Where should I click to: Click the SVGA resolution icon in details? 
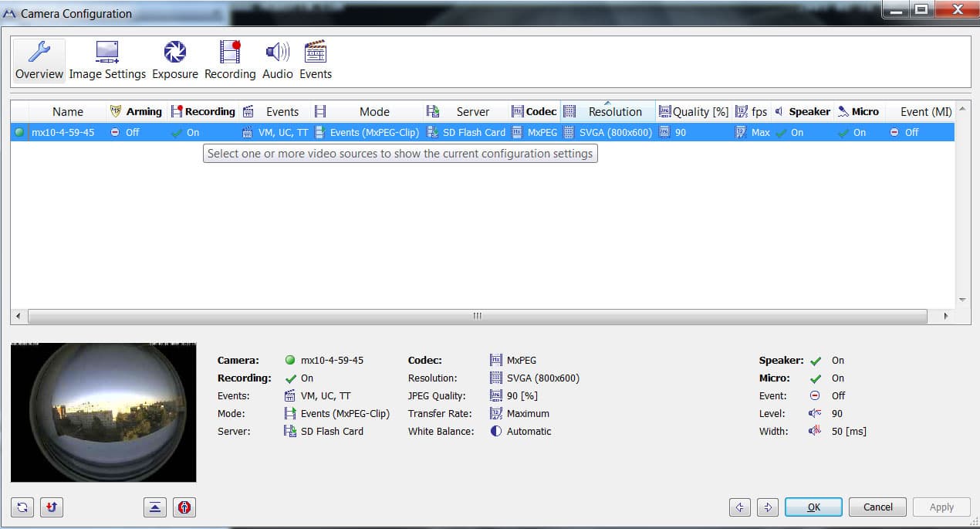click(x=496, y=378)
